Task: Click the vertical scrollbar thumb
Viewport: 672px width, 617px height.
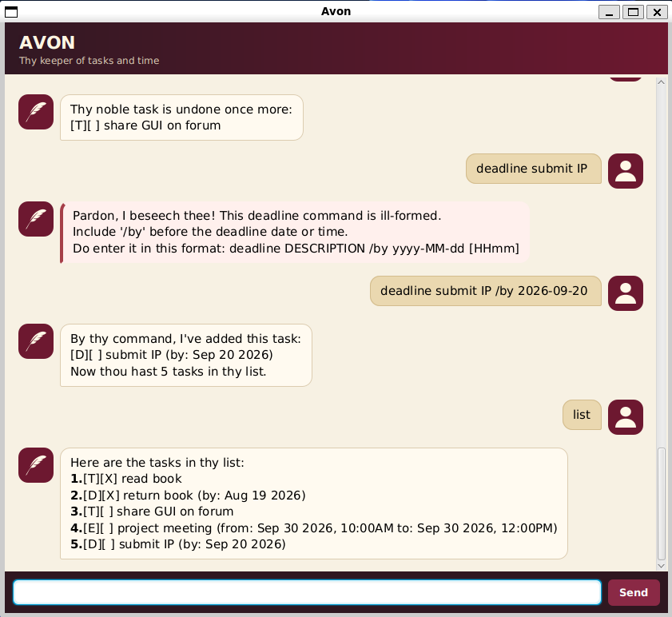Action: 661,504
